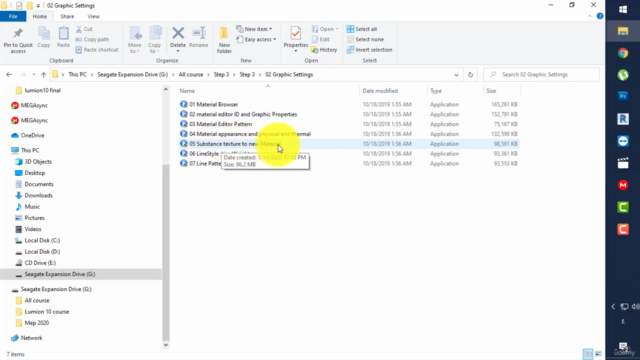Open Google Chrome from taskbar
Viewport: 640px width, 360px height.
(x=623, y=53)
